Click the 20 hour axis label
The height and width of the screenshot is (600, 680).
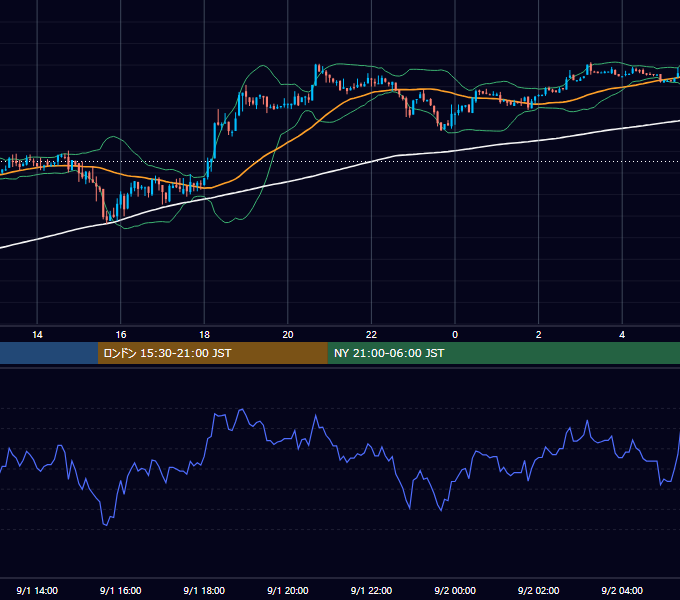tap(288, 335)
